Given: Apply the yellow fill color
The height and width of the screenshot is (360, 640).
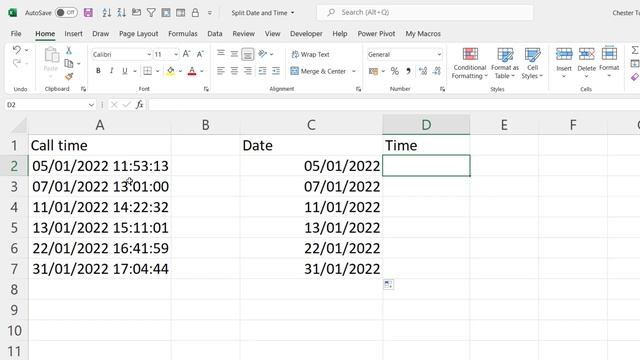Looking at the screenshot, I should click(x=171, y=71).
